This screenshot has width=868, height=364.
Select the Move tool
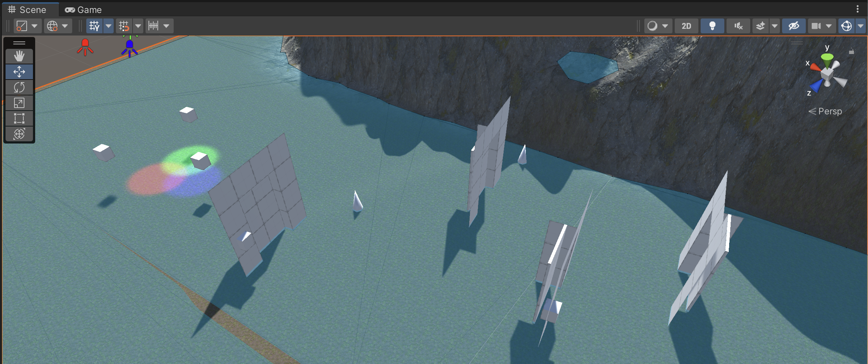click(19, 72)
